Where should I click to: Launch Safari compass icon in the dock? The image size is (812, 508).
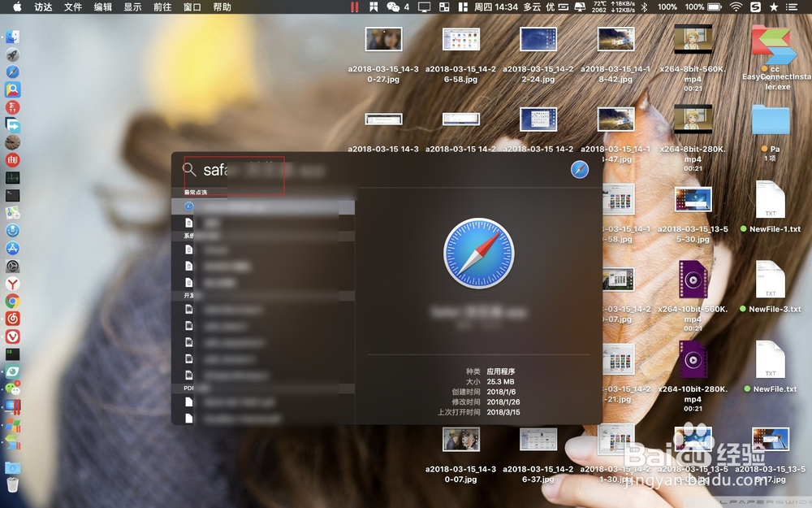tap(12, 72)
